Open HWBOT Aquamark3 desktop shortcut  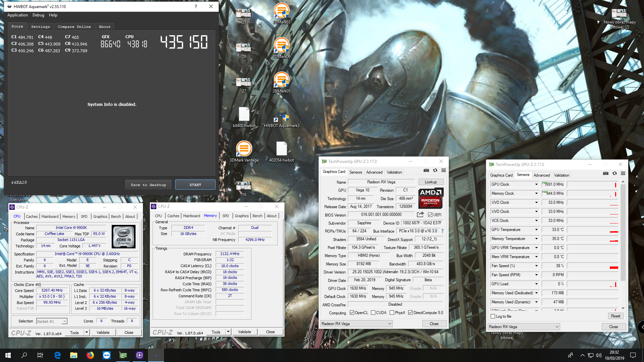click(x=281, y=117)
